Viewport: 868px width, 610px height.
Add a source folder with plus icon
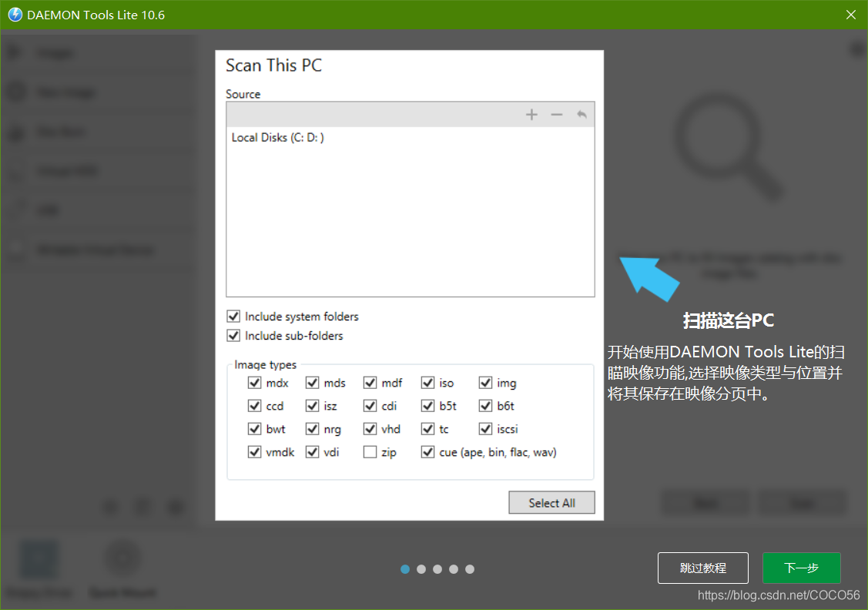click(531, 115)
